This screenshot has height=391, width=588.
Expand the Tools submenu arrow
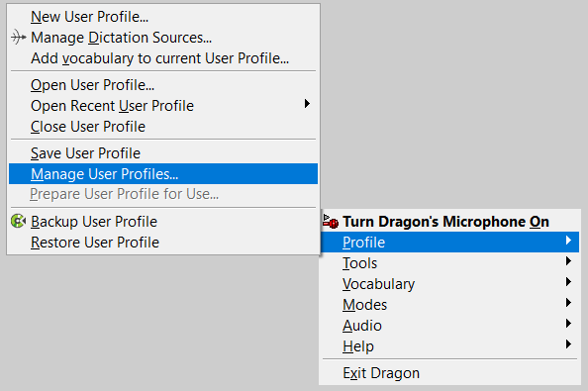[568, 261]
